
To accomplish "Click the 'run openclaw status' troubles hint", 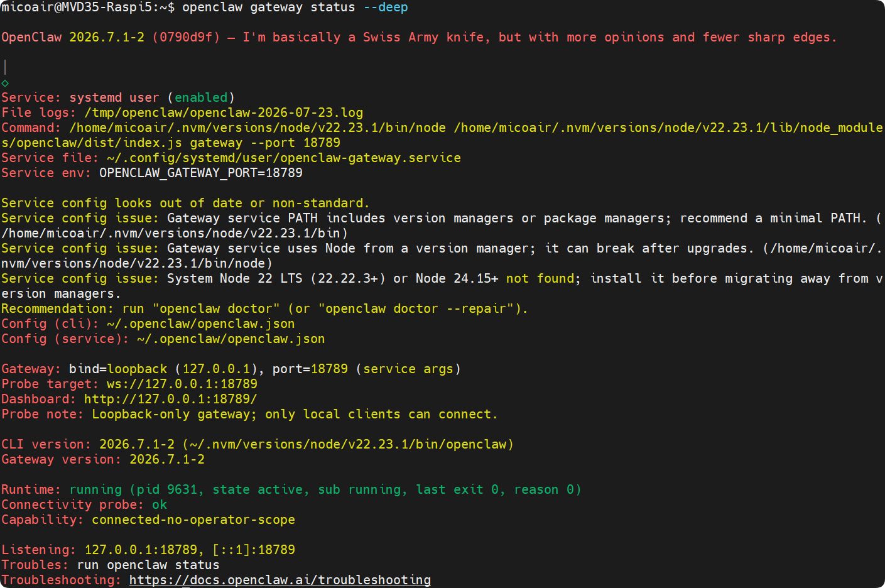I will coord(148,565).
